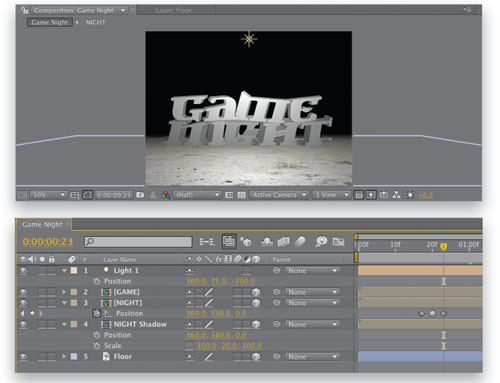Image resolution: width=500 pixels, height=383 pixels.
Task: Jump to the timeline from the viewer
Action: [384, 195]
